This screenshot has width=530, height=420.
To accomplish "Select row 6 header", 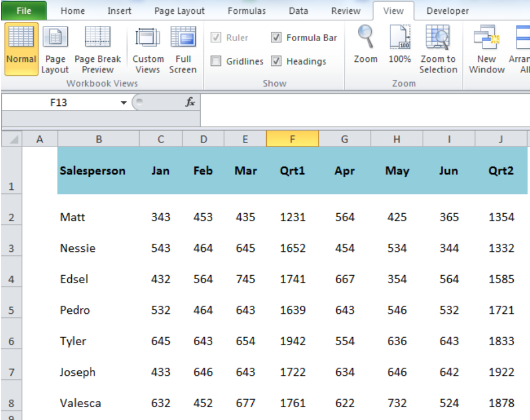I will pyautogui.click(x=12, y=334).
